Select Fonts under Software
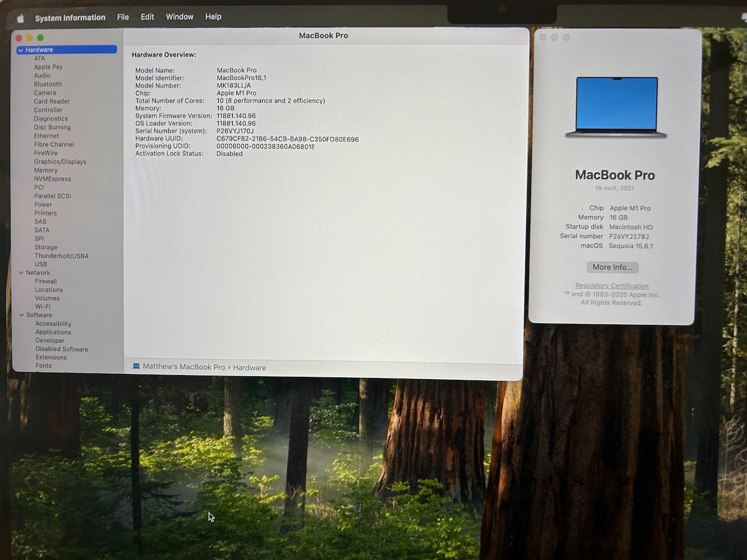The image size is (747, 560). tap(44, 366)
